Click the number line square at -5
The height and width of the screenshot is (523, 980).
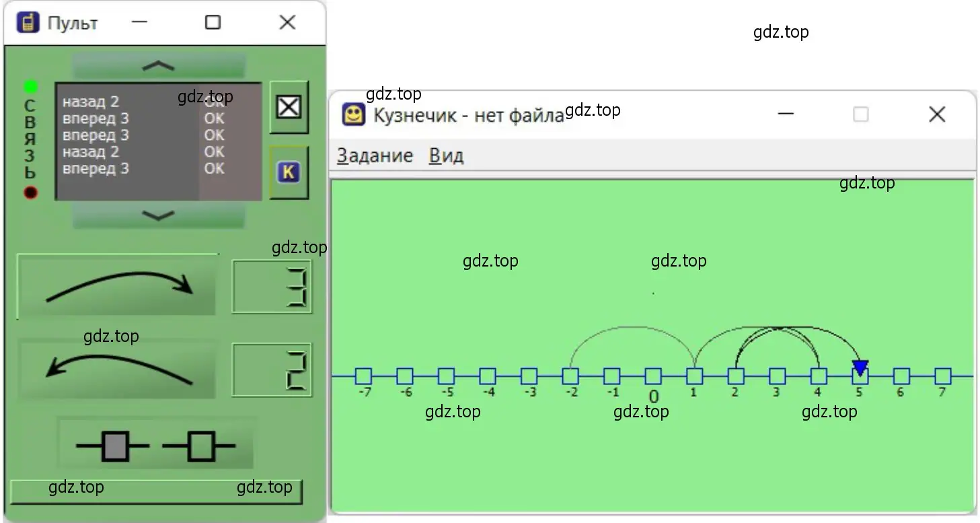click(x=446, y=376)
